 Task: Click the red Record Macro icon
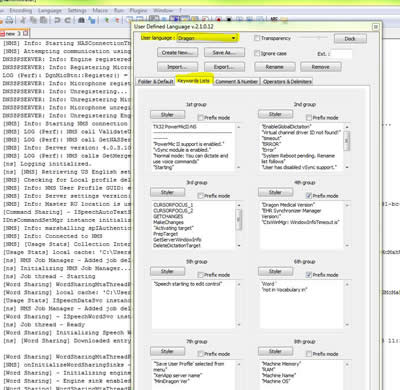point(219,19)
